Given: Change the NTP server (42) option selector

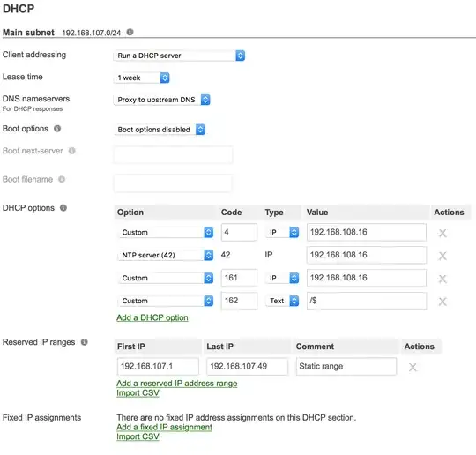Looking at the screenshot, I should click(166, 255).
